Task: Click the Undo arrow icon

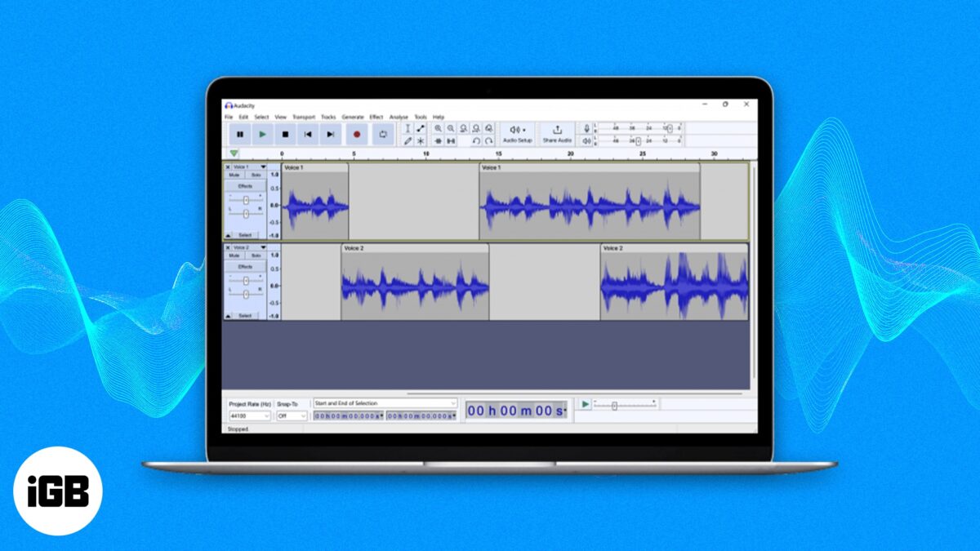Action: 476,140
